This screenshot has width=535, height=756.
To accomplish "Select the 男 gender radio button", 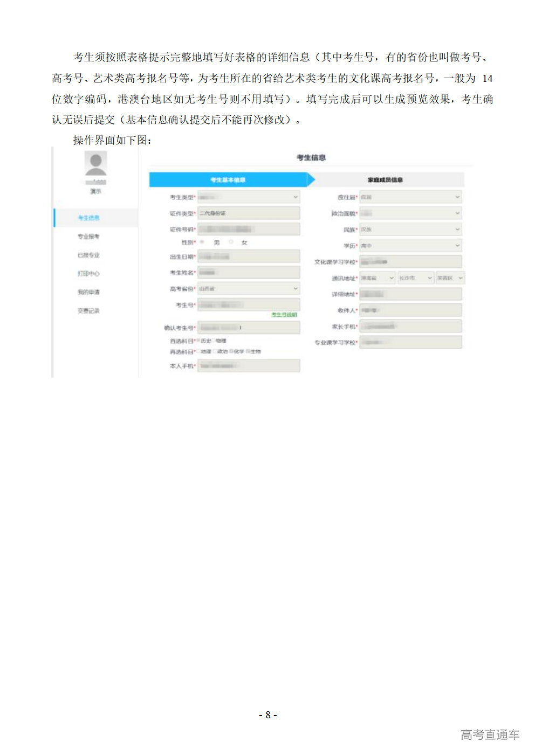I will (x=203, y=242).
